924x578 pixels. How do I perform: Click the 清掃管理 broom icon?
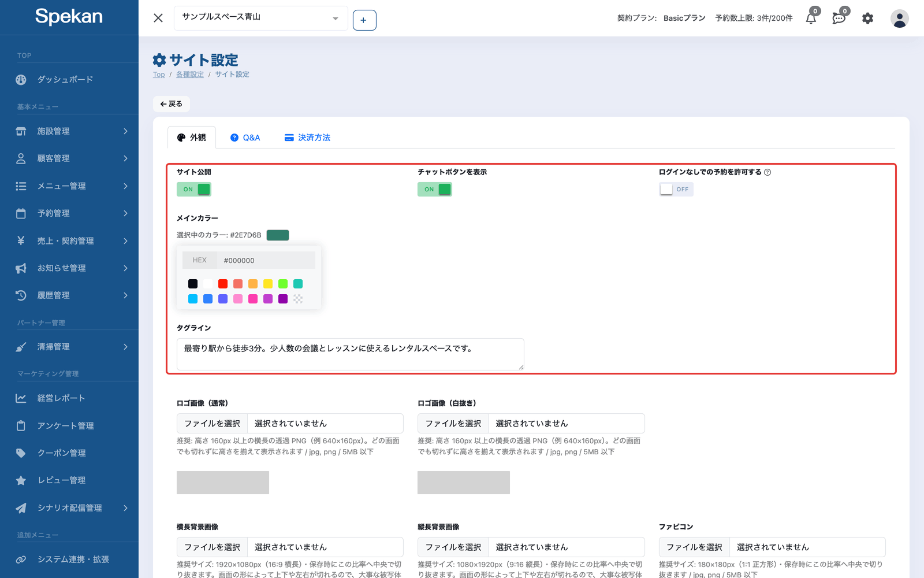pos(21,347)
